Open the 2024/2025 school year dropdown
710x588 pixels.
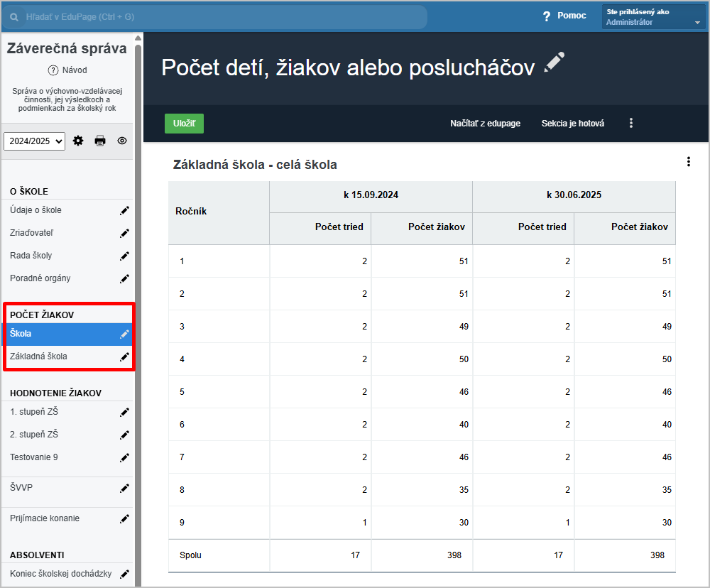[34, 141]
